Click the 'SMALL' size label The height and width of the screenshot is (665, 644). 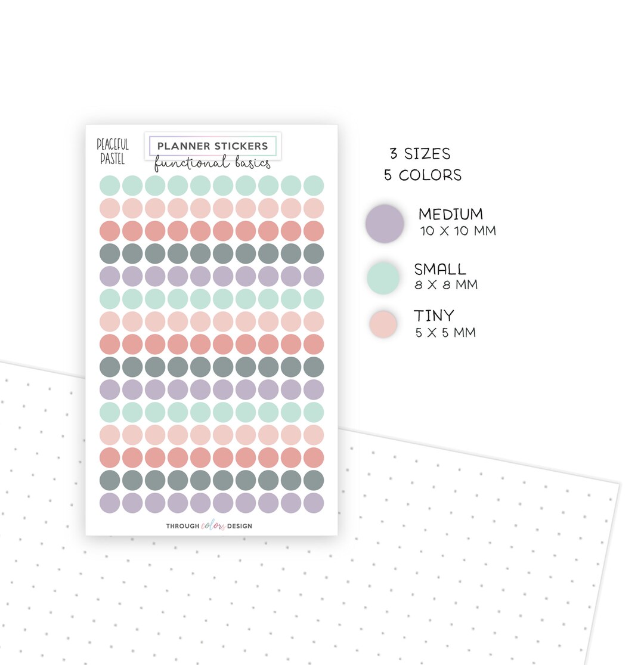pyautogui.click(x=440, y=269)
